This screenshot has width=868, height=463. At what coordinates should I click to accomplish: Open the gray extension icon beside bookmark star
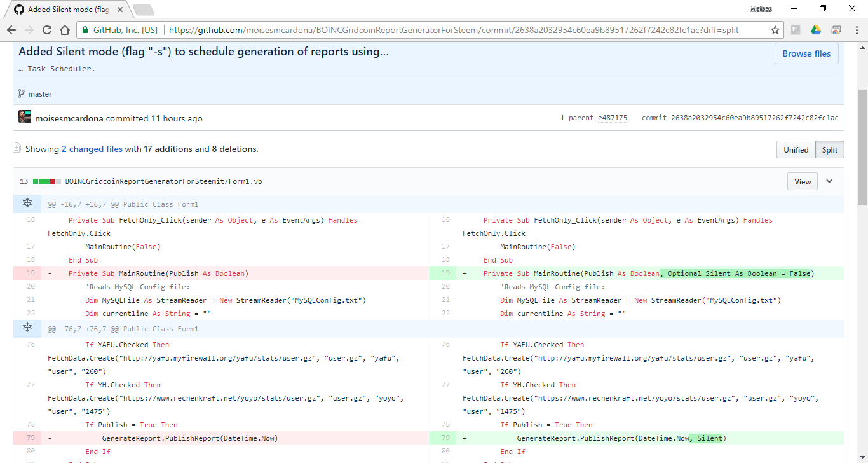pyautogui.click(x=796, y=30)
